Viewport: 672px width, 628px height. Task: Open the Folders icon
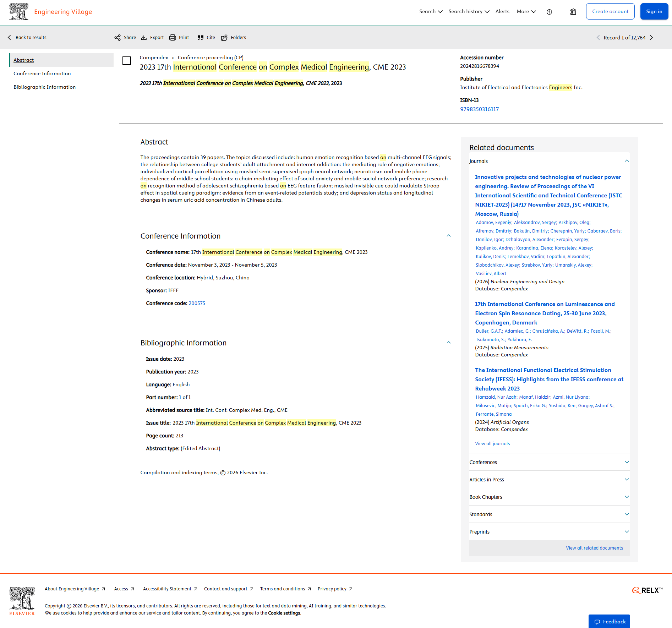[x=224, y=38]
